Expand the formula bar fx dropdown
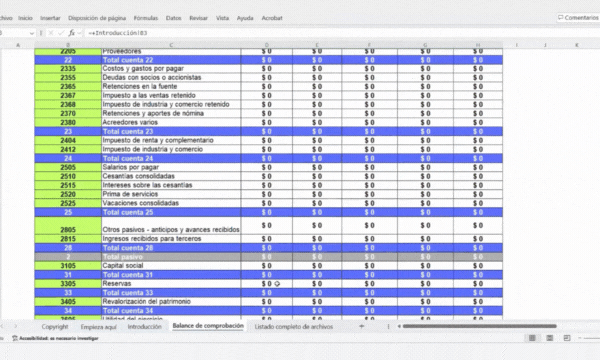Image resolution: width=600 pixels, height=360 pixels. [x=79, y=33]
